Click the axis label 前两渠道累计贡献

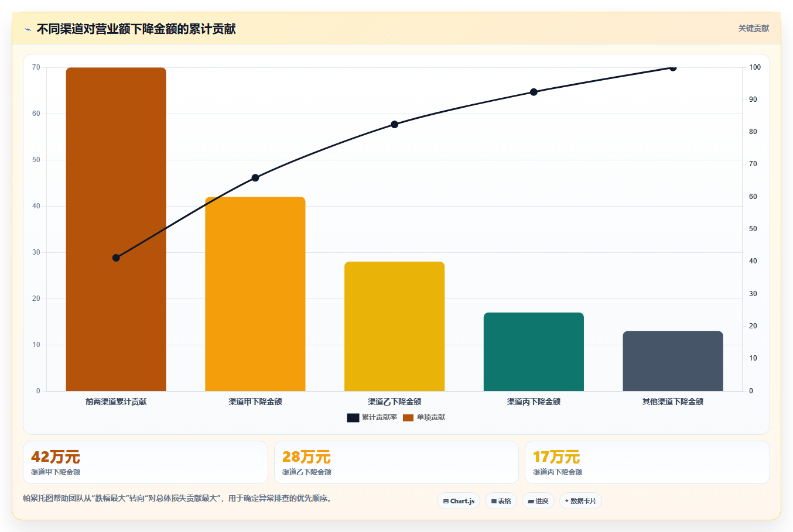(x=116, y=401)
